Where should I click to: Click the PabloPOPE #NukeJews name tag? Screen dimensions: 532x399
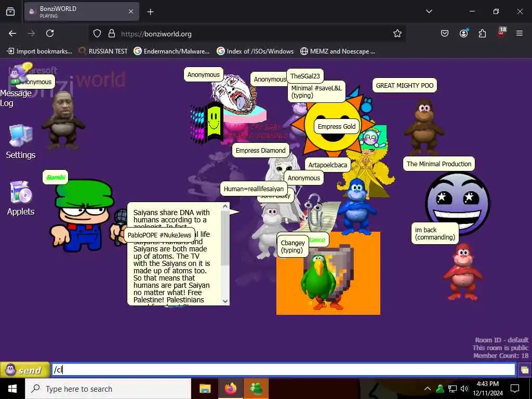pos(159,235)
